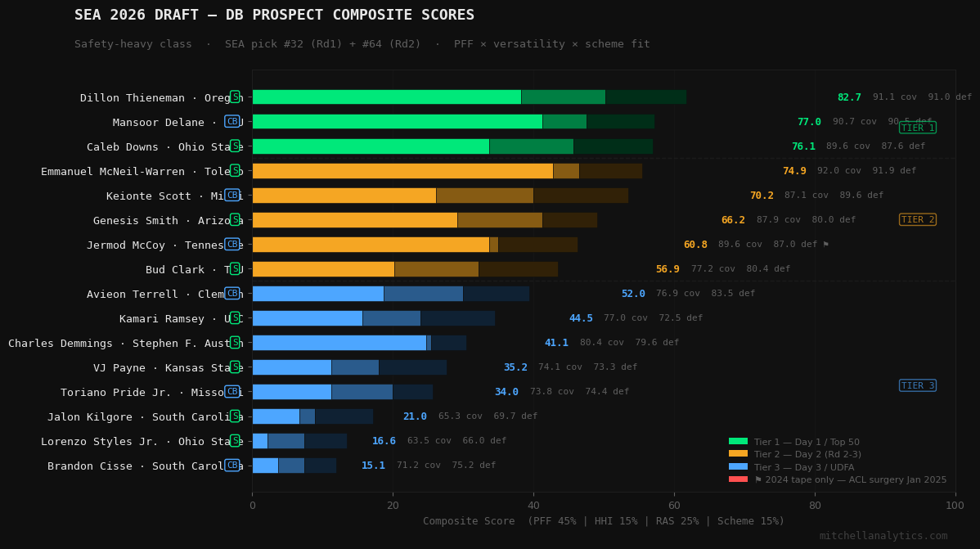Click the S badge beside Genesis Smith
The image size is (980, 549).
(235, 219)
